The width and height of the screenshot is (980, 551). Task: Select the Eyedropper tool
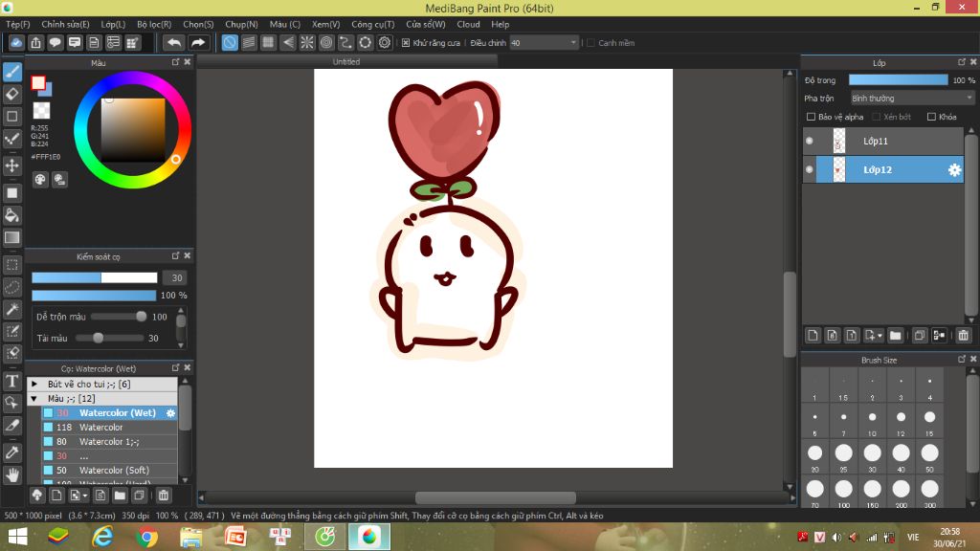click(x=12, y=452)
